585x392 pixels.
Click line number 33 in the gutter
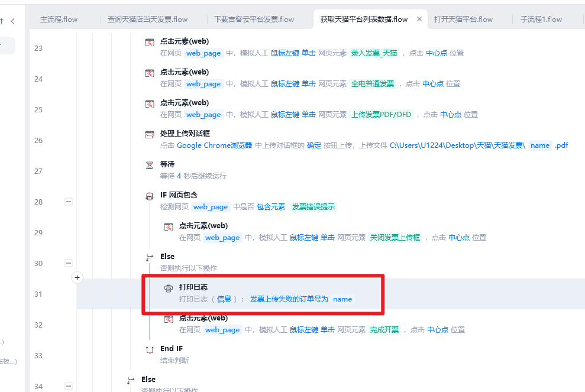click(x=38, y=355)
